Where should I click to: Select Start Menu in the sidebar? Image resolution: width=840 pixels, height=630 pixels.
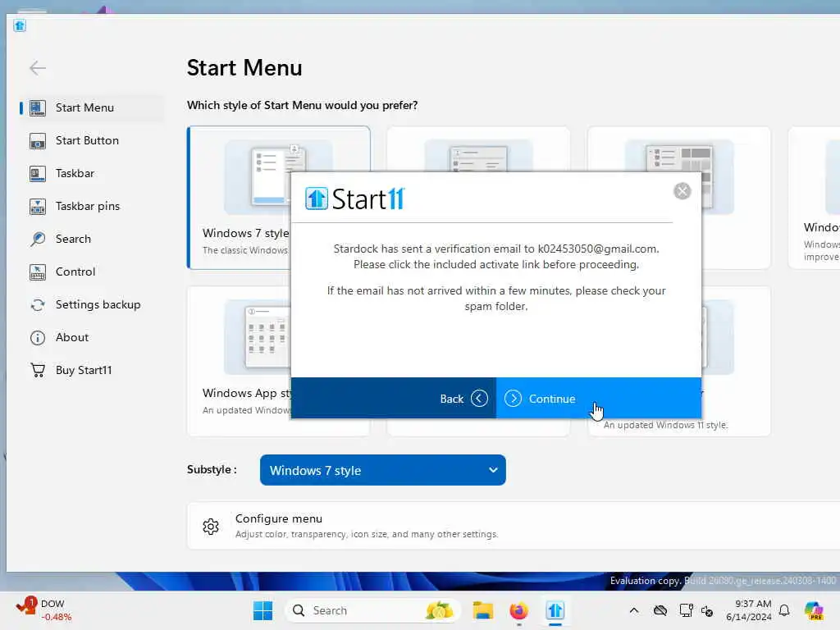pyautogui.click(x=91, y=107)
